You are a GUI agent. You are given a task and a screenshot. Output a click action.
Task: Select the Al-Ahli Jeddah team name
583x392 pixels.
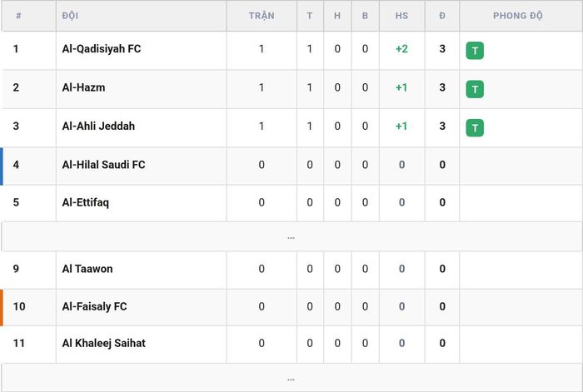98,126
